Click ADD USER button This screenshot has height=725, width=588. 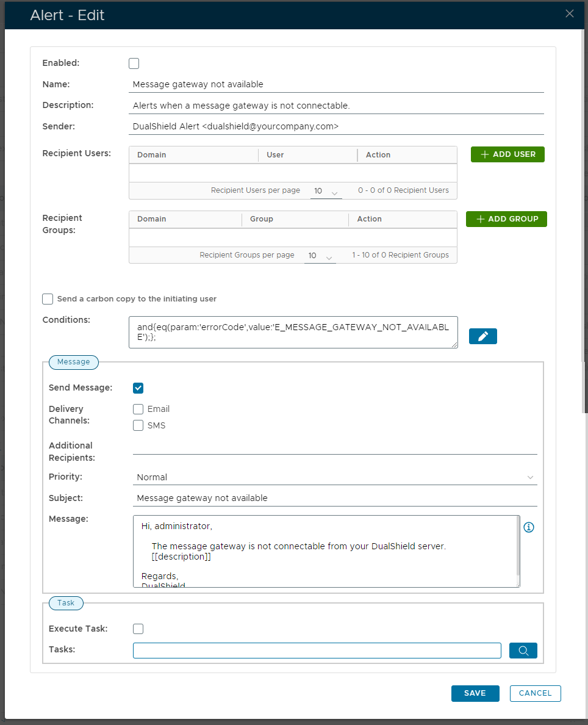coord(507,154)
